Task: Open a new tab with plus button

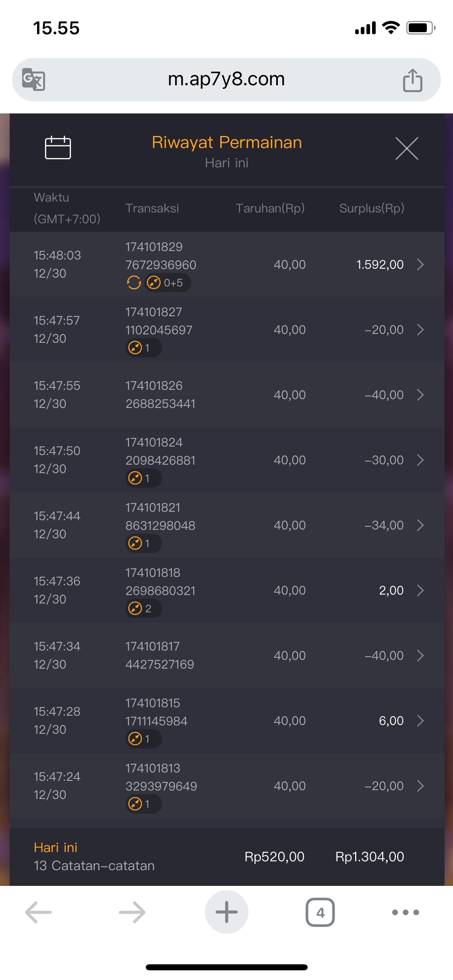Action: [227, 912]
